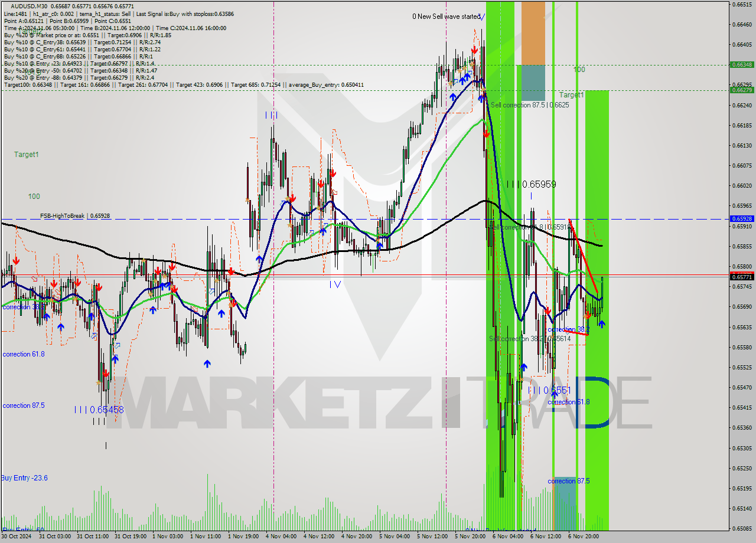The width and height of the screenshot is (756, 543).
Task: Click the 0.66130 price scale value
Action: [742, 145]
